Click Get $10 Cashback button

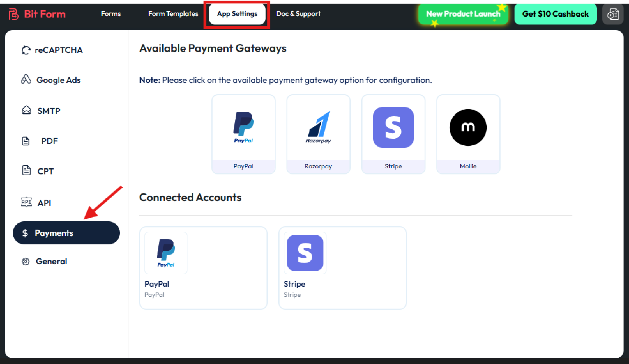(x=555, y=14)
